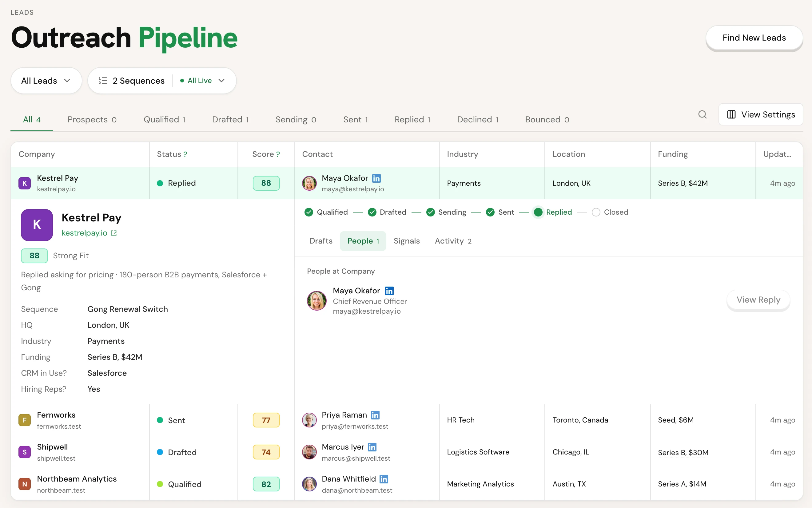Switch to the Qualified filter tab
The width and height of the screenshot is (812, 508).
pos(164,120)
